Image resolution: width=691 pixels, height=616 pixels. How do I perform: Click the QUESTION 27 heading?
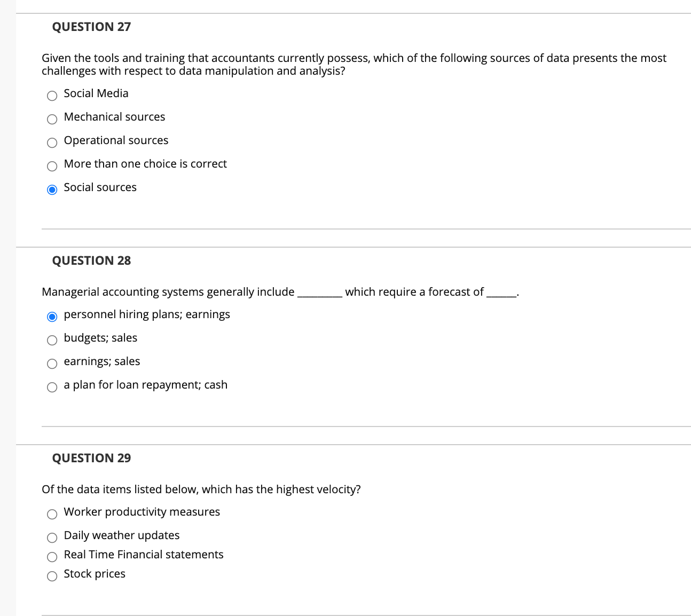[x=91, y=26]
